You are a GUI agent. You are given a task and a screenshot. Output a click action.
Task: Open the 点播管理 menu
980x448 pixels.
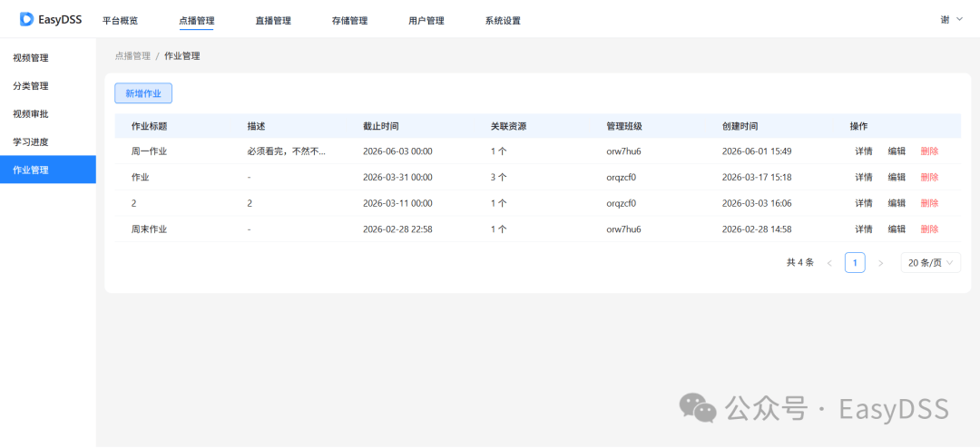[x=196, y=21]
